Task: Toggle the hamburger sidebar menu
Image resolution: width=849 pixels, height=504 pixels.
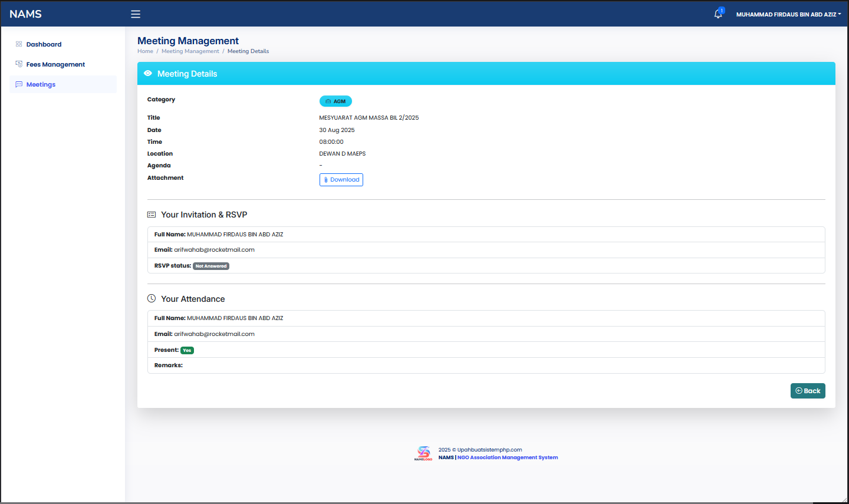Action: (x=136, y=14)
